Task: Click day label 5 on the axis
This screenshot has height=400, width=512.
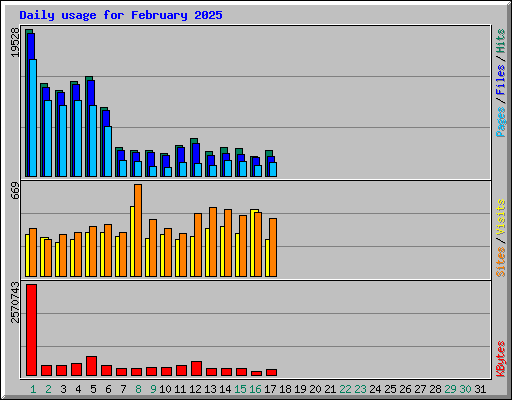Action: point(93,389)
